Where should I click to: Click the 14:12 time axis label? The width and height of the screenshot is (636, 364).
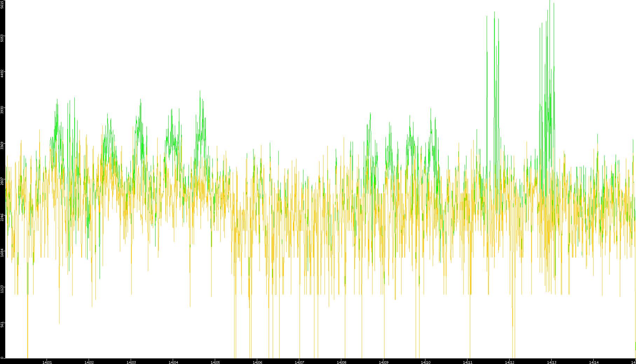[510, 362]
